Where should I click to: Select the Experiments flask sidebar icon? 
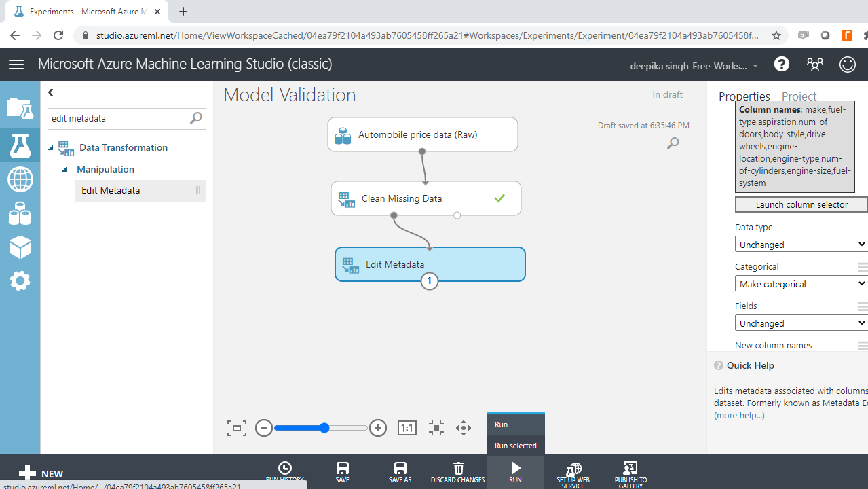point(20,145)
